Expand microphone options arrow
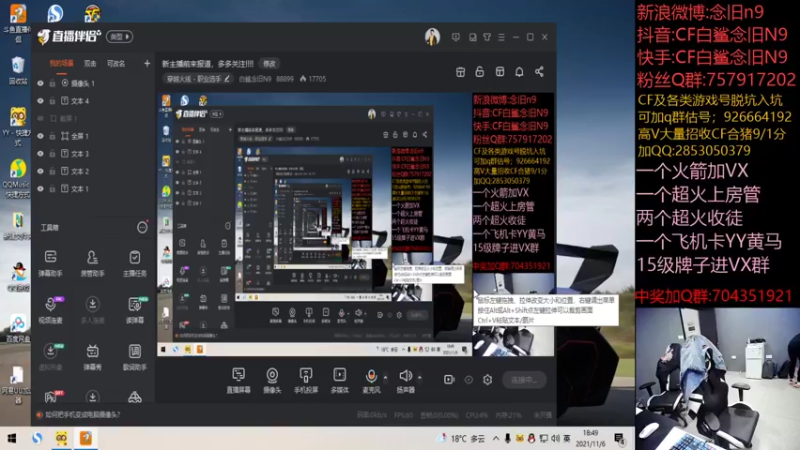Image resolution: width=800 pixels, height=450 pixels. tap(385, 378)
